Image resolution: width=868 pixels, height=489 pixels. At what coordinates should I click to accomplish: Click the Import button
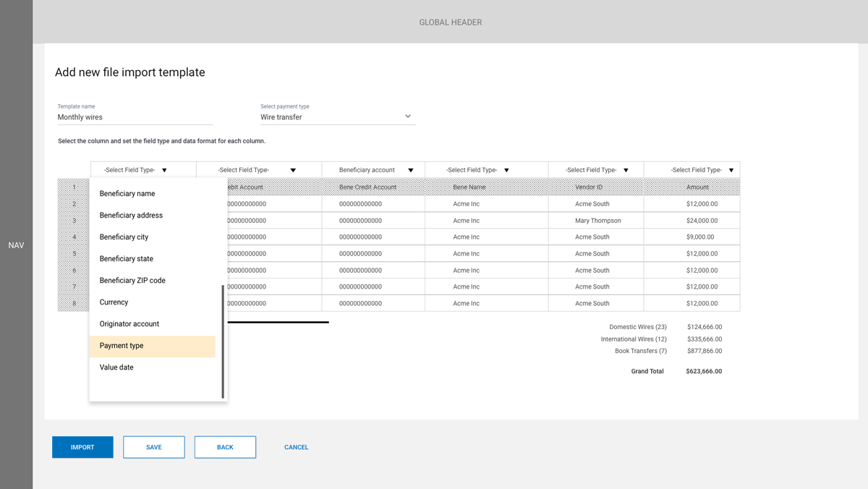click(x=82, y=447)
